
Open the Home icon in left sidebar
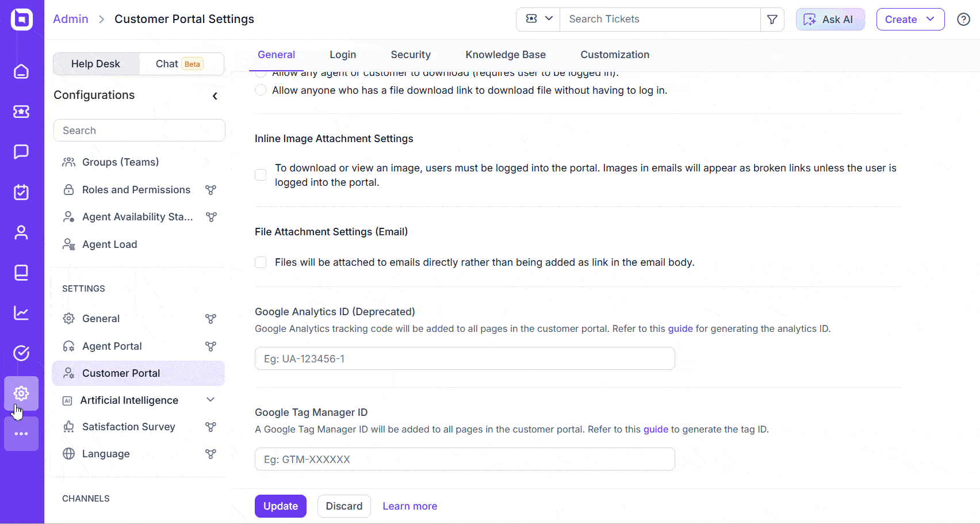[x=21, y=71]
